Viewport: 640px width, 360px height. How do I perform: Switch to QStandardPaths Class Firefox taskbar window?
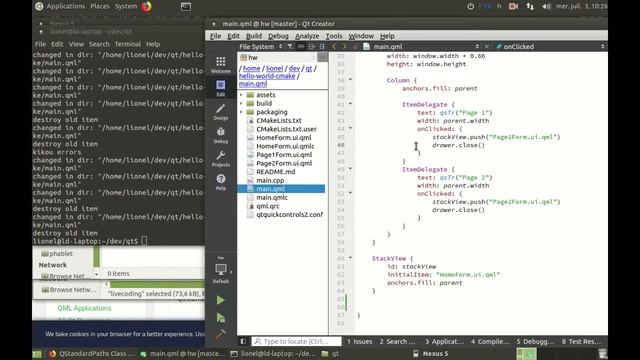91,353
